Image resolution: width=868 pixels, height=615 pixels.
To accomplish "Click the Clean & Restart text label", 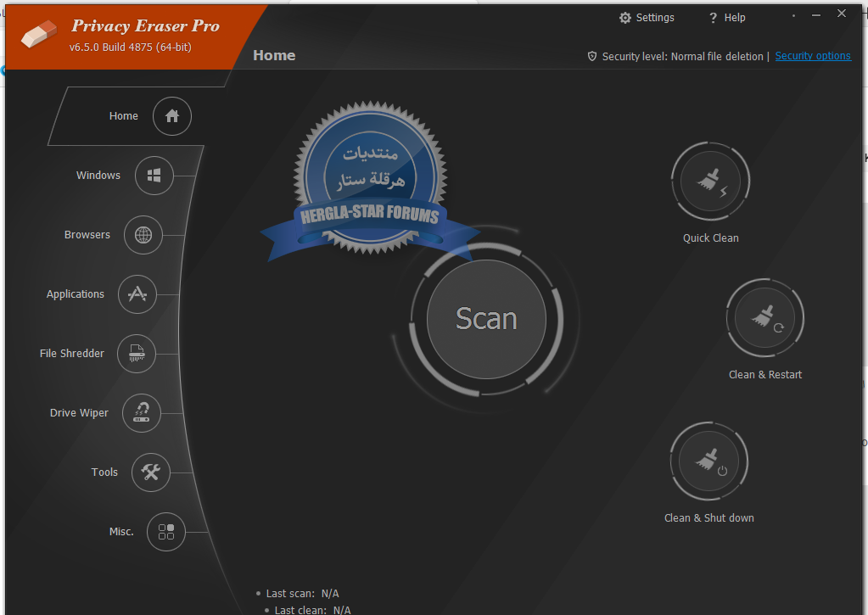I will pyautogui.click(x=765, y=375).
